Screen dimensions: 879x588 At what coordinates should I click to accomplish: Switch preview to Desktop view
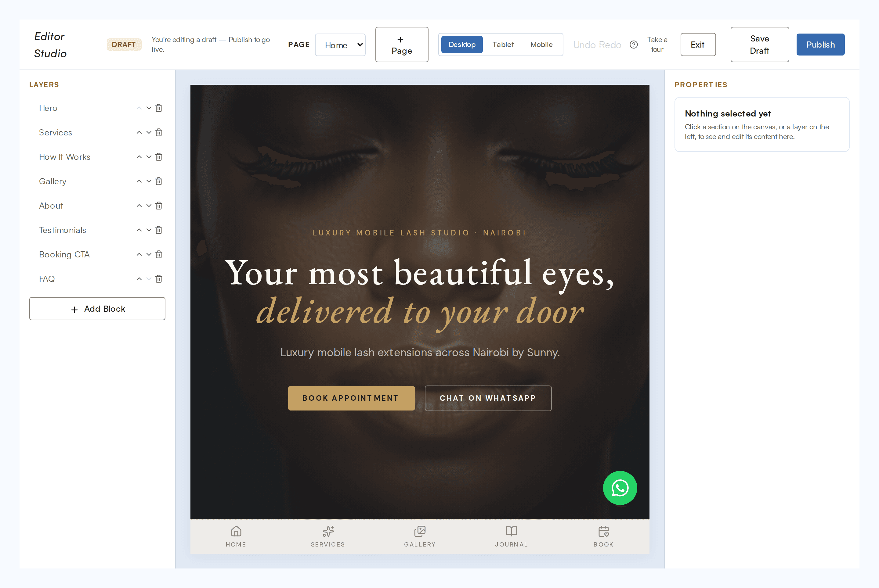click(x=462, y=45)
